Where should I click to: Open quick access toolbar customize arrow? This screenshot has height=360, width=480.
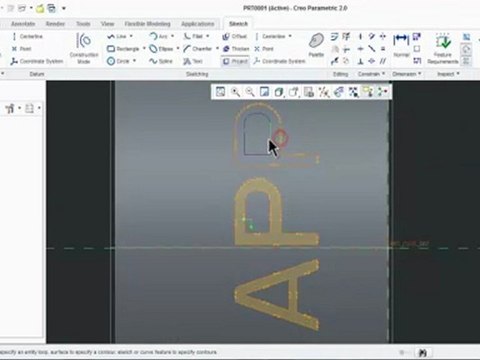[64, 8]
